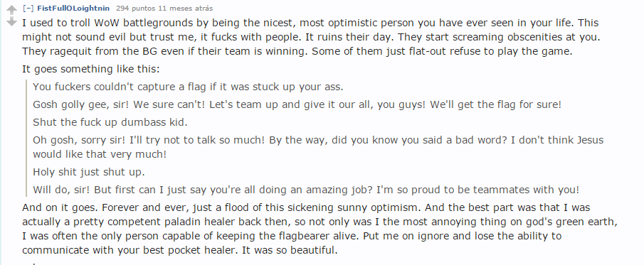Open FistFullOLoightnin's user profile
This screenshot has height=265, width=644.
(73, 9)
